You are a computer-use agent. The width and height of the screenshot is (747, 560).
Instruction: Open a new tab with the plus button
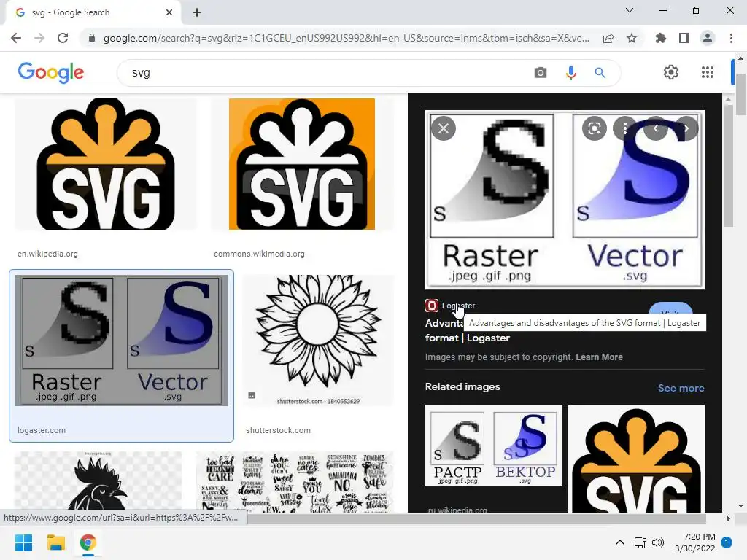click(x=197, y=12)
